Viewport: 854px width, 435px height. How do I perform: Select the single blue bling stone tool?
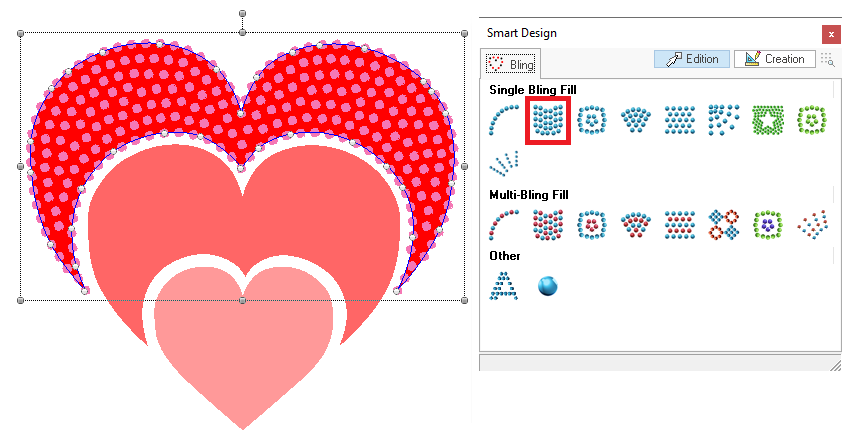547,286
